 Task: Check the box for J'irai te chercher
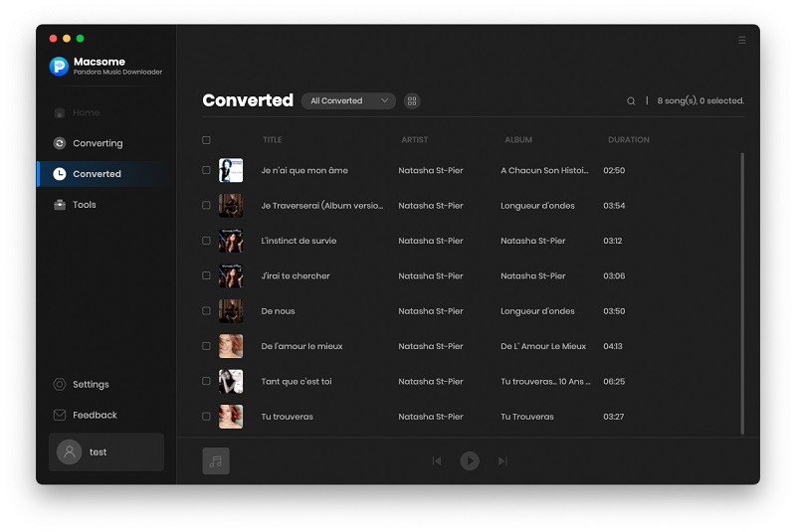coord(206,275)
